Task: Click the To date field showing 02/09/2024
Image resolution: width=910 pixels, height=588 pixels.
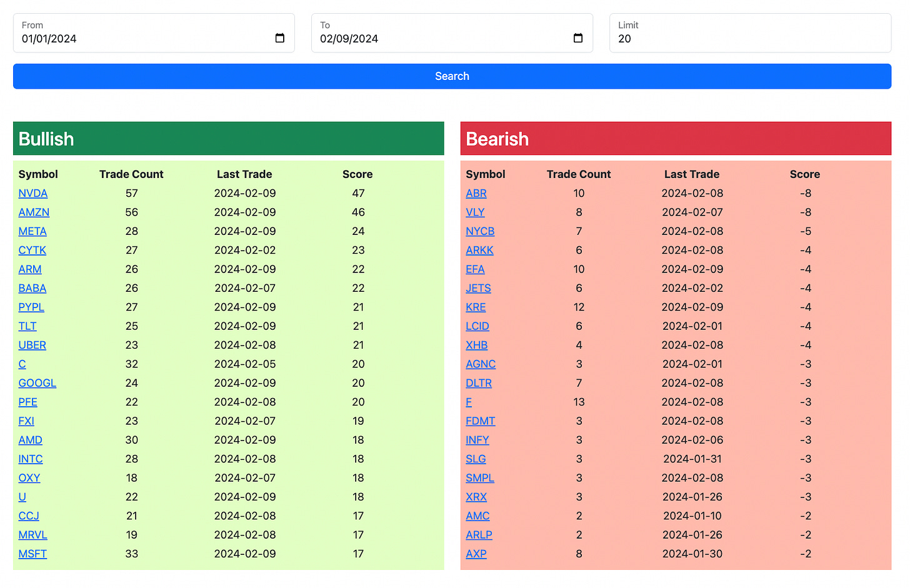Action: point(452,33)
